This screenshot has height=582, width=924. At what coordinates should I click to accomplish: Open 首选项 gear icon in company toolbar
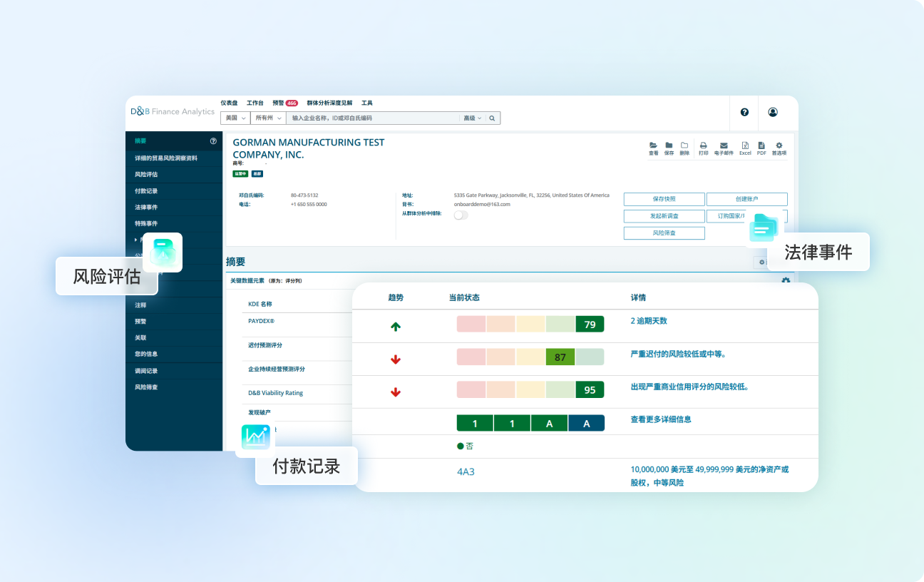779,145
